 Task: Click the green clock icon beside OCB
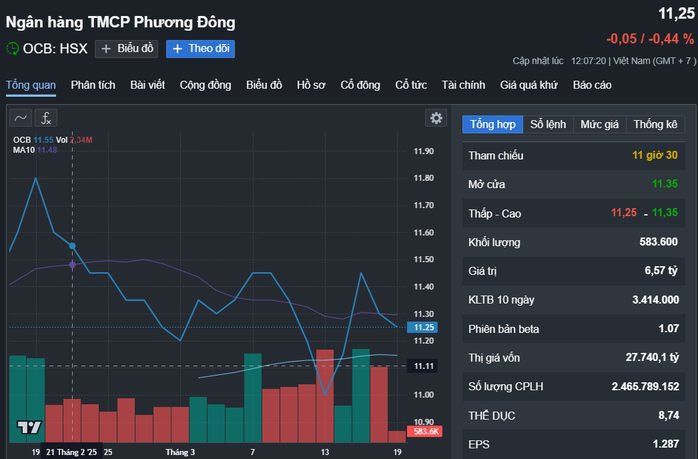point(12,49)
